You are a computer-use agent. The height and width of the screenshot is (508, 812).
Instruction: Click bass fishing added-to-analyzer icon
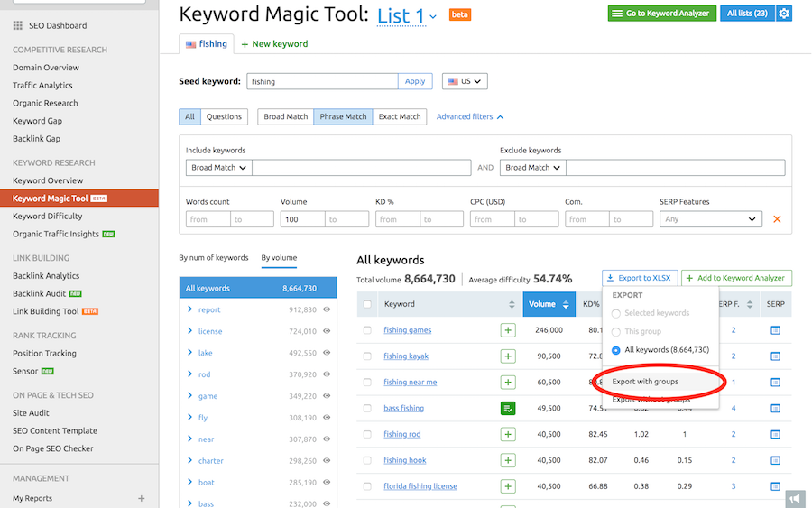coord(507,408)
